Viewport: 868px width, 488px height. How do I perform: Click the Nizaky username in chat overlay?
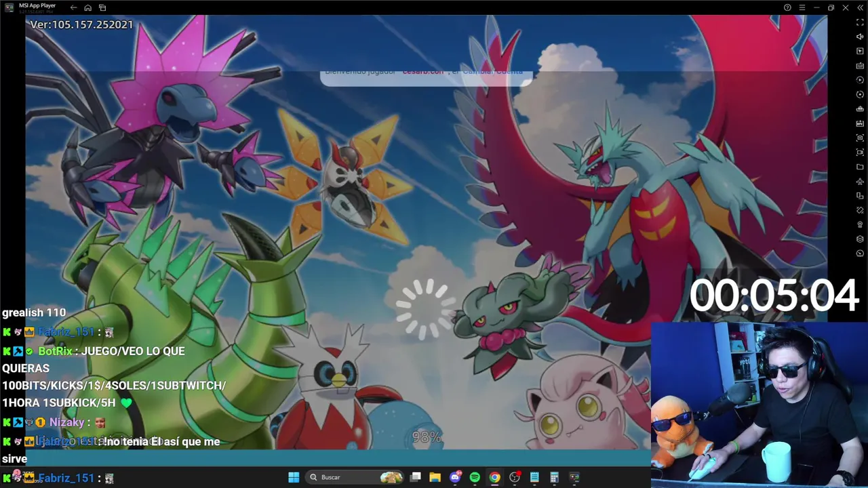[67, 422]
